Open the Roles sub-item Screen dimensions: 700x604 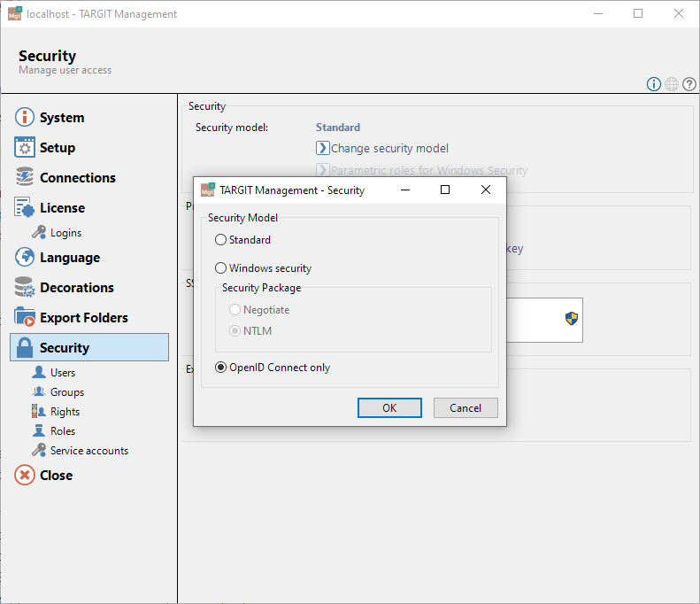63,431
